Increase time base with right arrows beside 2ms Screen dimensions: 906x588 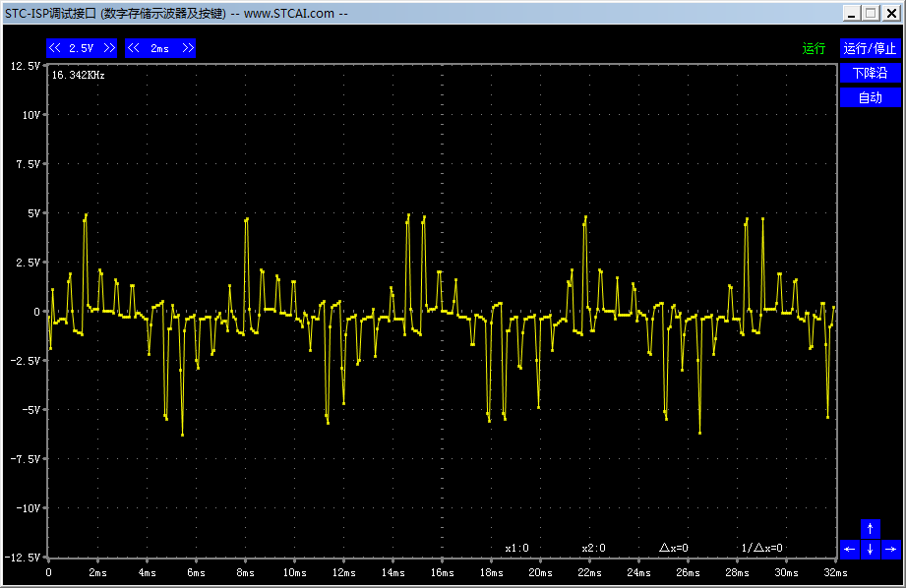tap(188, 48)
